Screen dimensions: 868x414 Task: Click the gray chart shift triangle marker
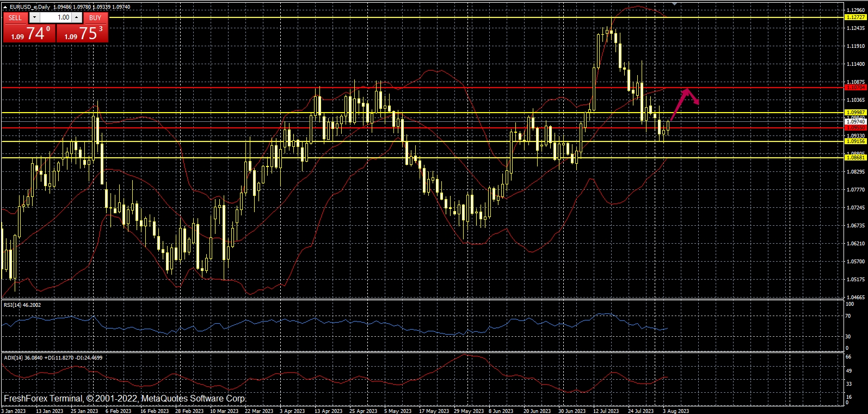pyautogui.click(x=675, y=3)
